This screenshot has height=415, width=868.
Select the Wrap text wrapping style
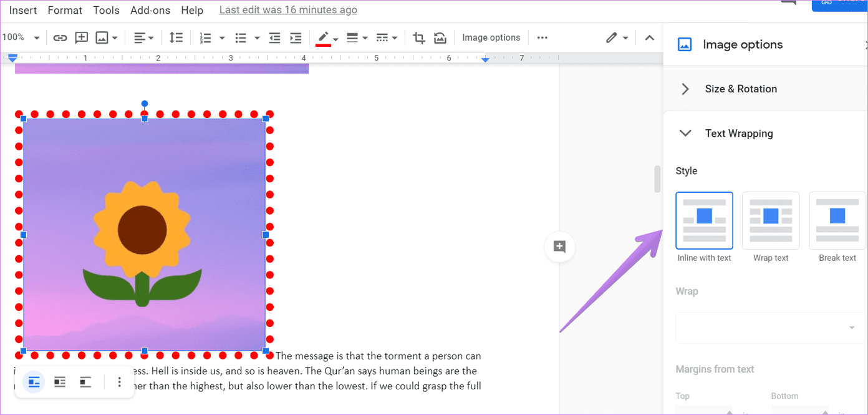tap(771, 220)
